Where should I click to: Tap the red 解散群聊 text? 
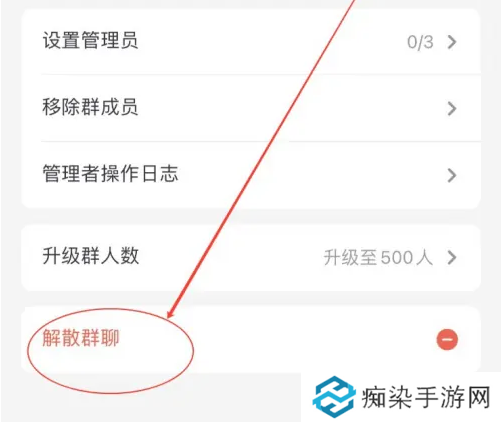click(81, 338)
